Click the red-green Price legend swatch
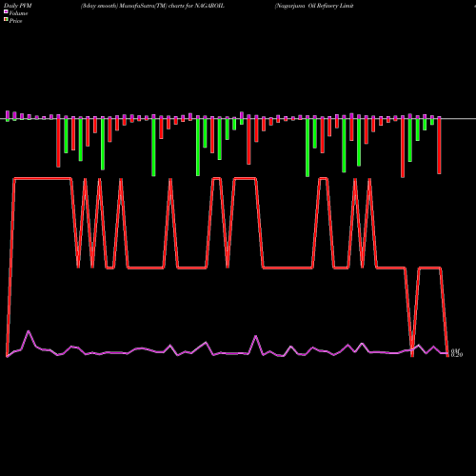Viewport: 476px width, 476px height. (6, 20)
